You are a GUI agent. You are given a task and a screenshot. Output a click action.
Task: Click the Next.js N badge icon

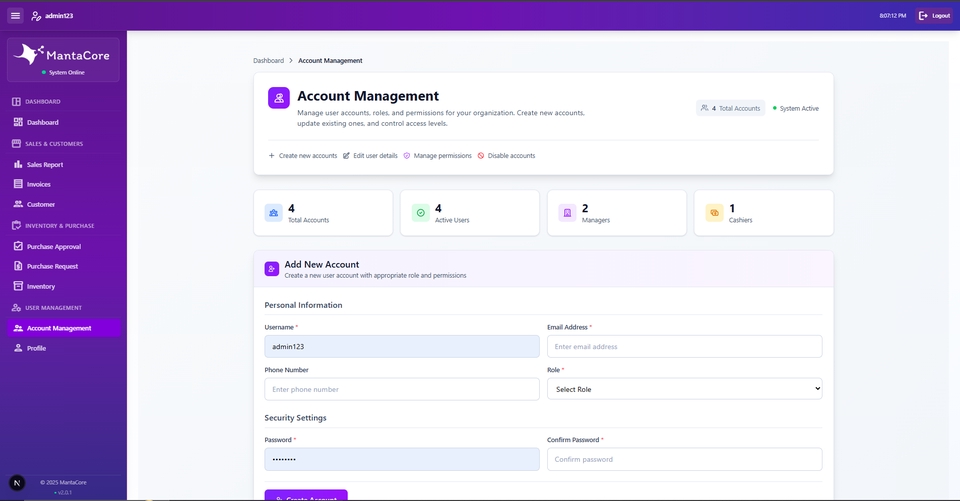coord(17,483)
